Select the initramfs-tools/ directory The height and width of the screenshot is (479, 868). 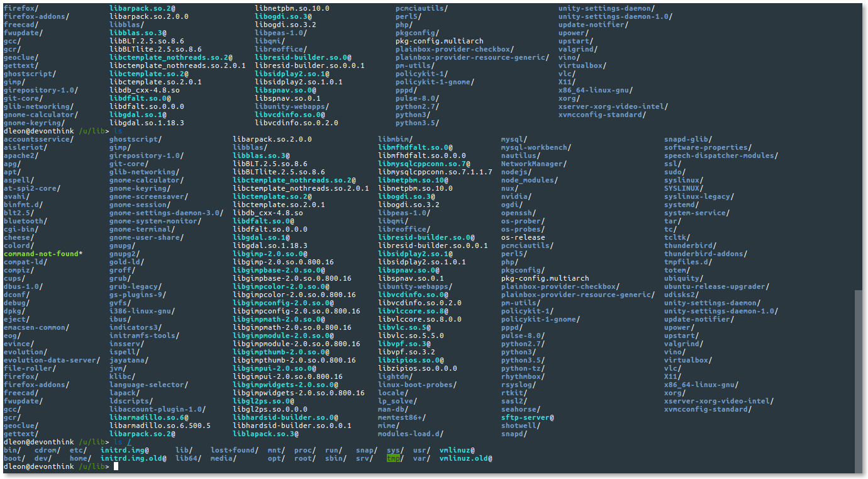pyautogui.click(x=145, y=335)
